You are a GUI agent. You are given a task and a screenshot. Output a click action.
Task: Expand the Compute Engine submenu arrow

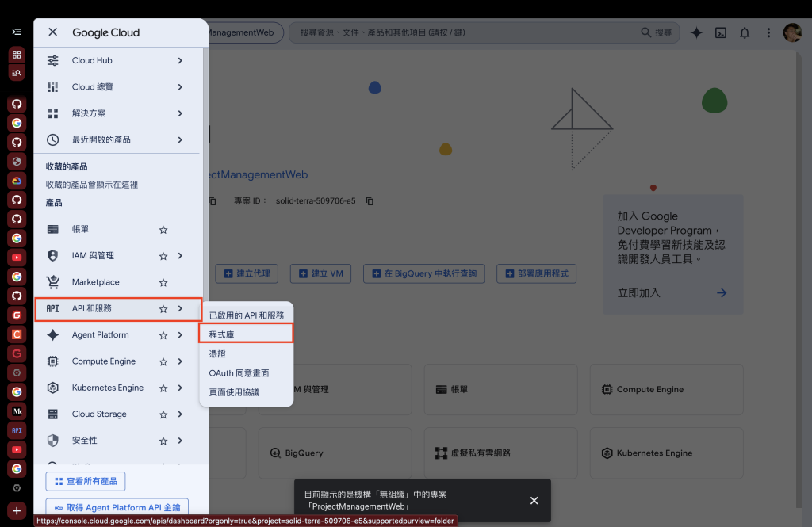(180, 361)
